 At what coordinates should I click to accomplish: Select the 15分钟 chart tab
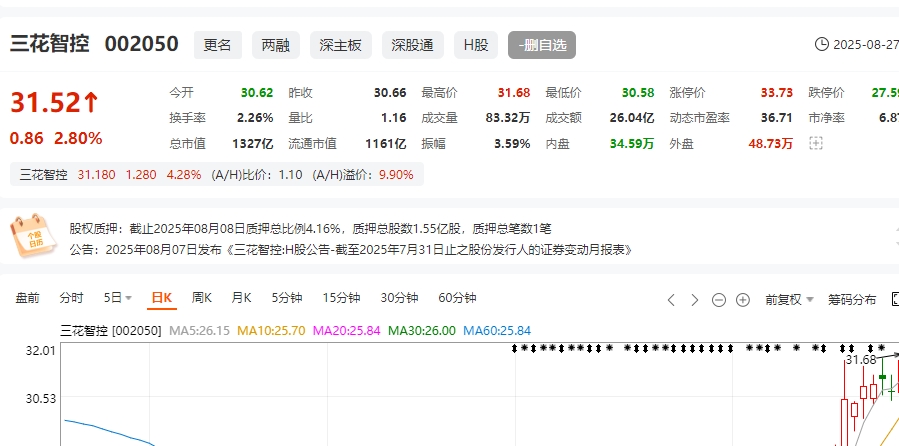click(x=341, y=298)
